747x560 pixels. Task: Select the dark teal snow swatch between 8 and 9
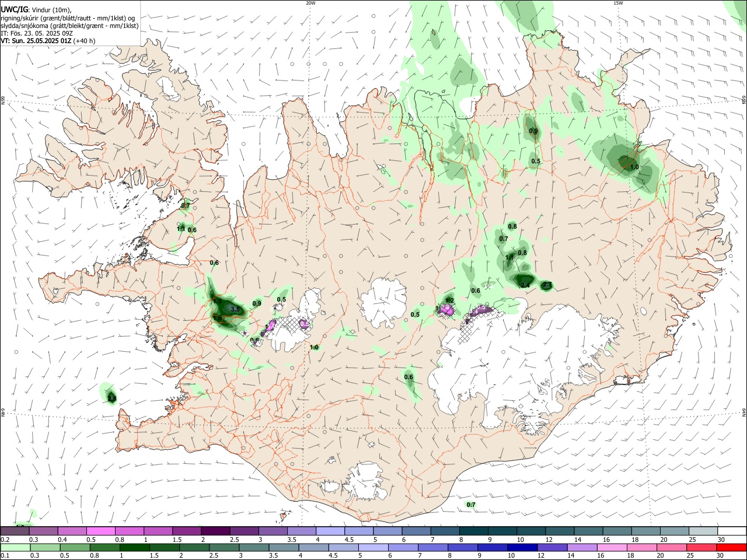click(473, 531)
